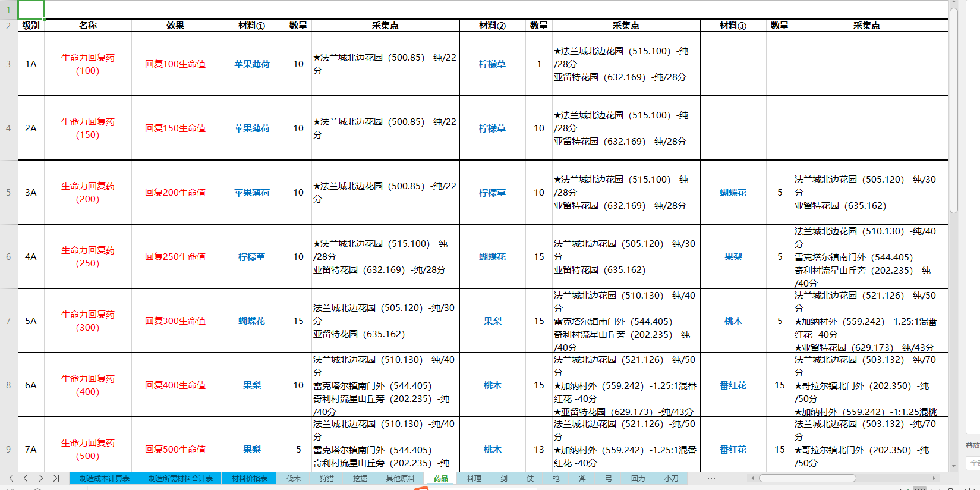This screenshot has width=980, height=490.
Task: Switch to the 回力 sheet
Action: [x=638, y=478]
